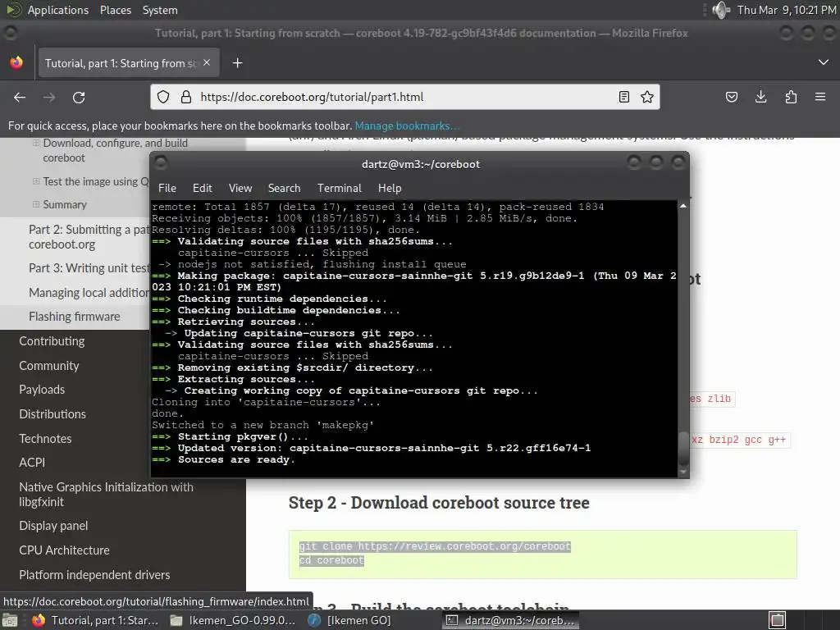Open Payloads in docs sidebar
Viewport: 840px width, 630px height.
point(42,390)
